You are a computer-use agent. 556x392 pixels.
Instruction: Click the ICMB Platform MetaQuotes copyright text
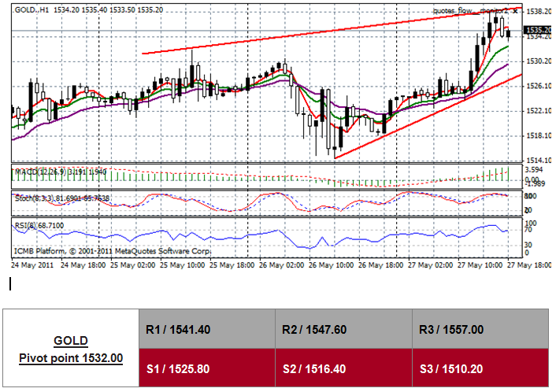tap(113, 251)
